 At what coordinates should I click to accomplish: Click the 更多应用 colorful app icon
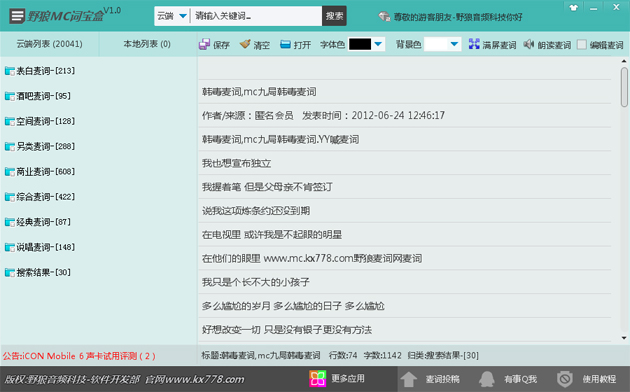pyautogui.click(x=317, y=378)
